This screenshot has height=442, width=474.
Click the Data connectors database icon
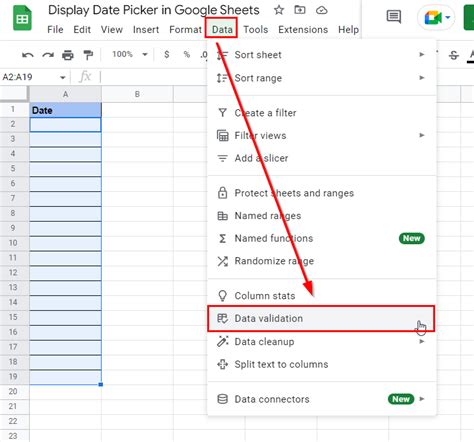pyautogui.click(x=222, y=399)
